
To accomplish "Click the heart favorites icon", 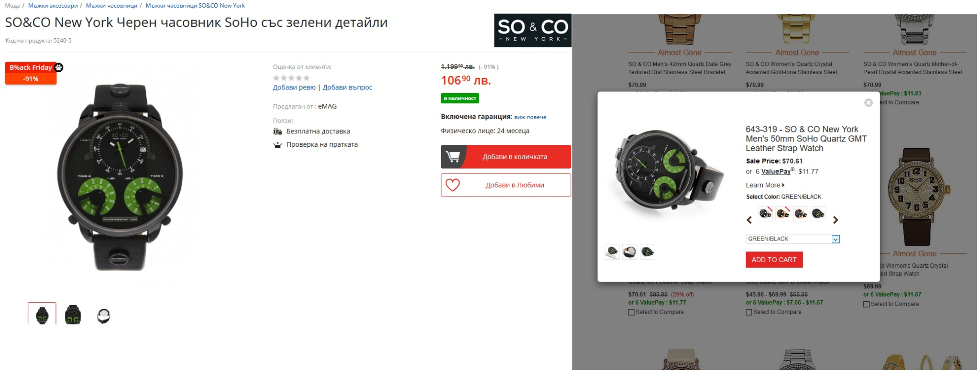I will pos(452,185).
